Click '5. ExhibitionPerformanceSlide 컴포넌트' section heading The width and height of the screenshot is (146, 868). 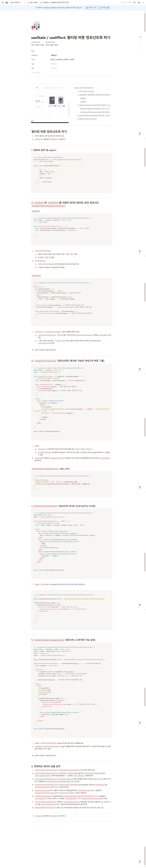click(63, 640)
